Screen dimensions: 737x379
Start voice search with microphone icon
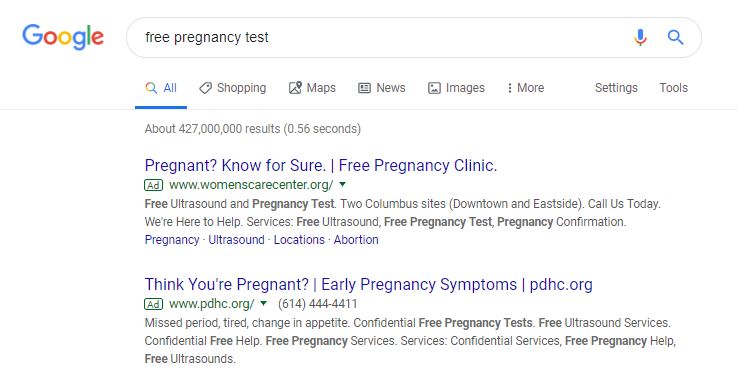click(x=640, y=37)
